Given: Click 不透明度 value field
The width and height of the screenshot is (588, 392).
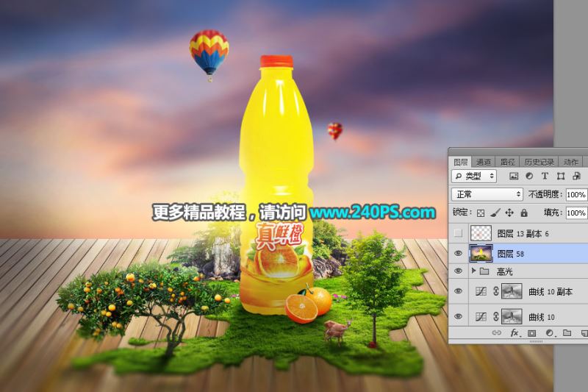Looking at the screenshot, I should (576, 194).
